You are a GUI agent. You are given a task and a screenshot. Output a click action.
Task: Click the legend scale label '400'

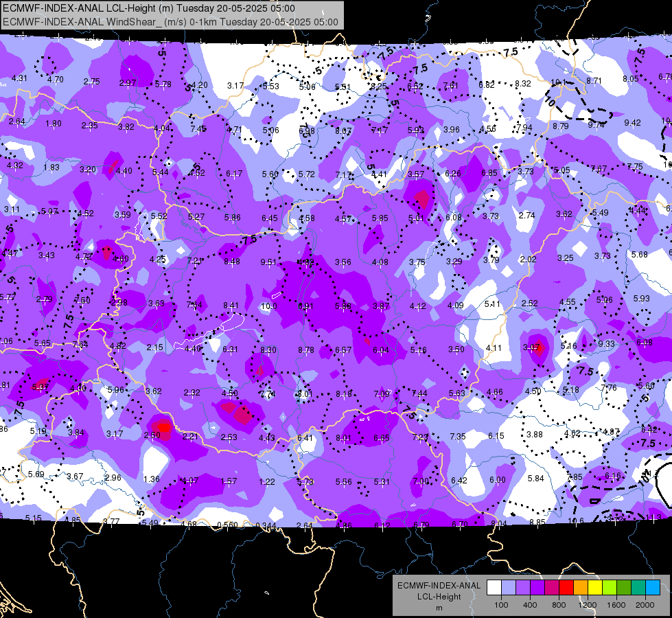[530, 605]
